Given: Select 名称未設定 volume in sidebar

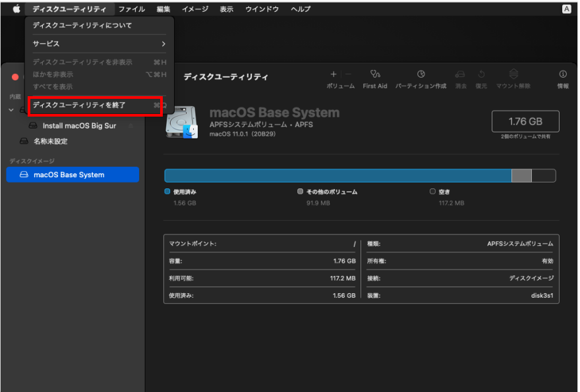Looking at the screenshot, I should point(51,141).
